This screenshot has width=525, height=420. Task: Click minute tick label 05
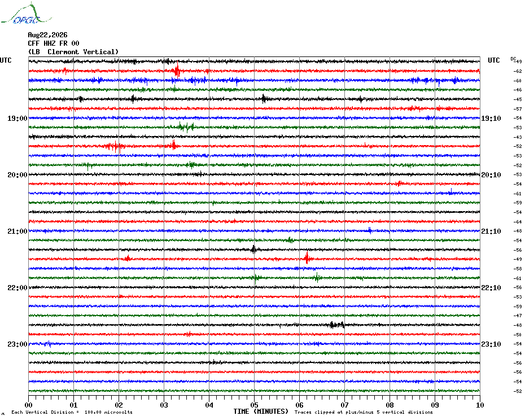point(254,405)
